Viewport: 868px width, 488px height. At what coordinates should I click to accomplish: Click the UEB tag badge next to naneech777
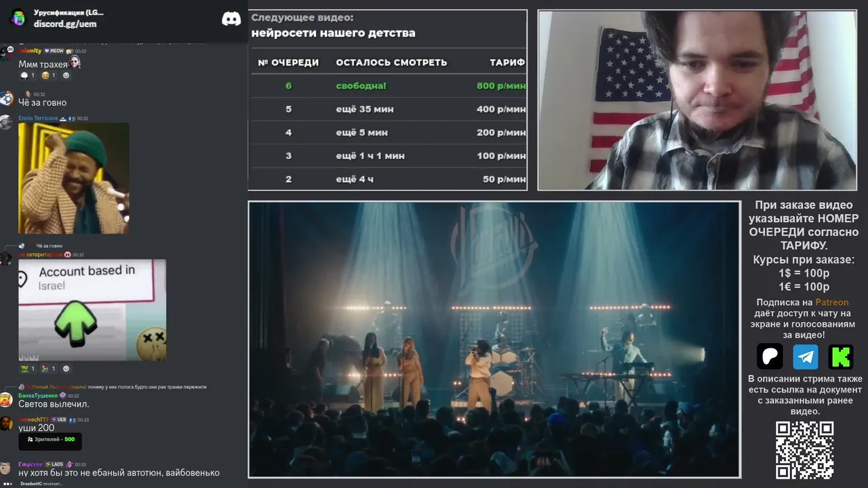click(x=59, y=420)
